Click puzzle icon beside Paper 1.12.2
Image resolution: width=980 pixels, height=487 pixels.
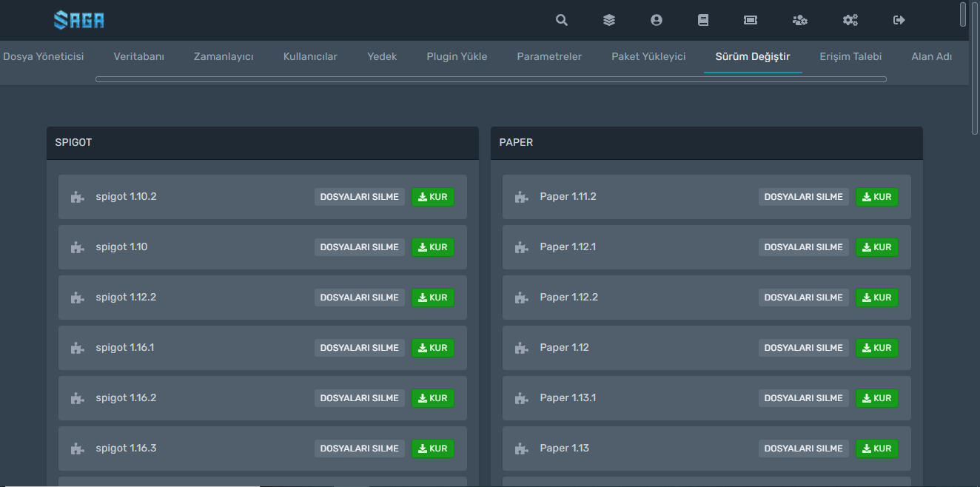[521, 298]
